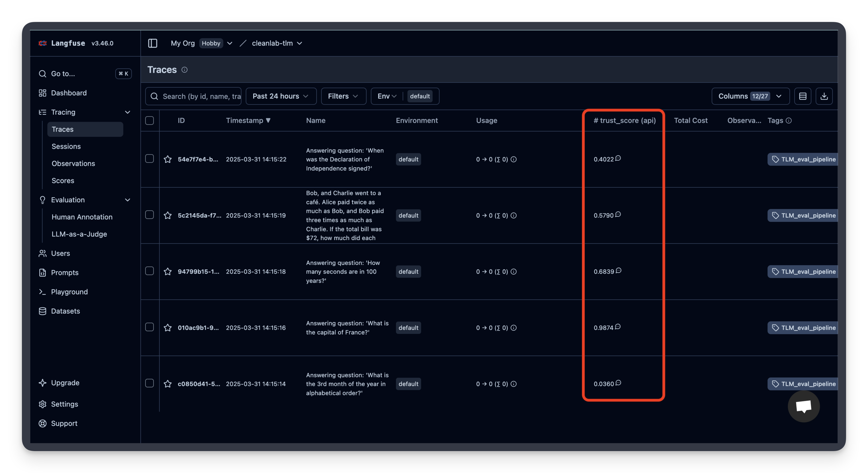
Task: Select the Playground in the sidebar
Action: 70,292
